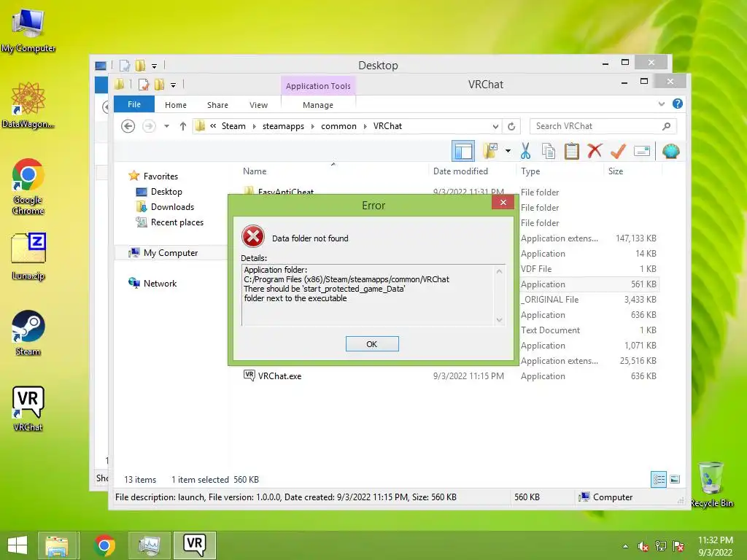Image resolution: width=747 pixels, height=560 pixels.
Task: Click the steamapps breadcrumb segment
Action: click(x=283, y=126)
